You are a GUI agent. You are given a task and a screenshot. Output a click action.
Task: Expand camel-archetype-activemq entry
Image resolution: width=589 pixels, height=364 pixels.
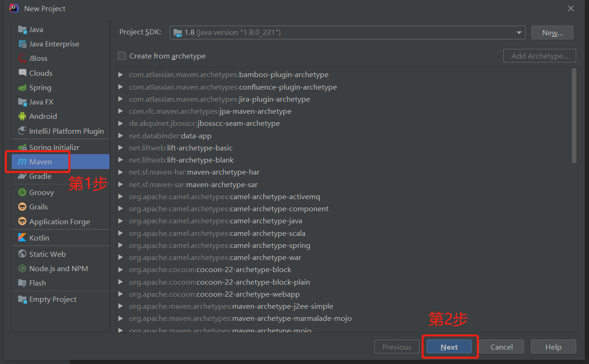tap(121, 196)
